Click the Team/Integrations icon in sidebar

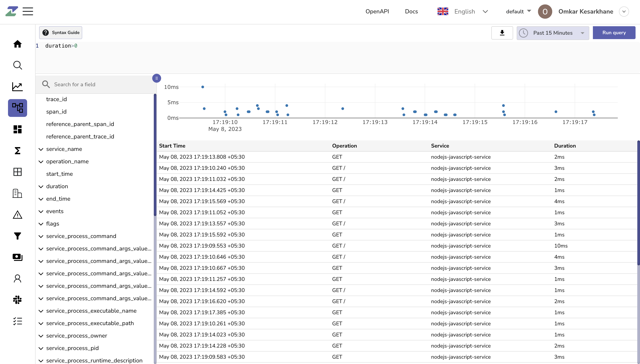[18, 300]
